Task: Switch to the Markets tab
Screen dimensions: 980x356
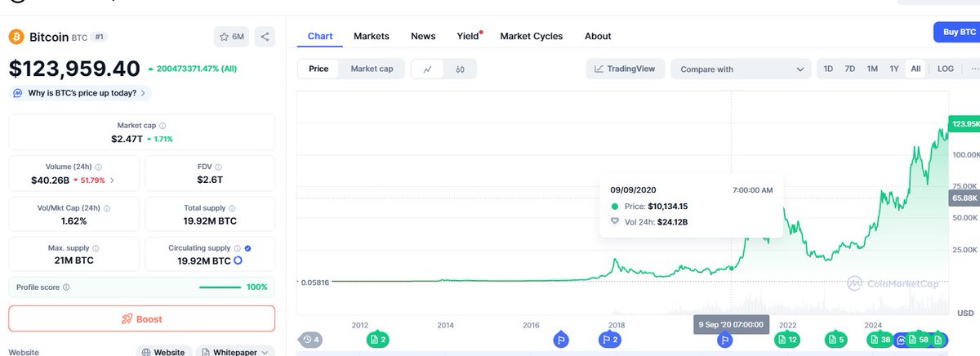Action: coord(372,36)
